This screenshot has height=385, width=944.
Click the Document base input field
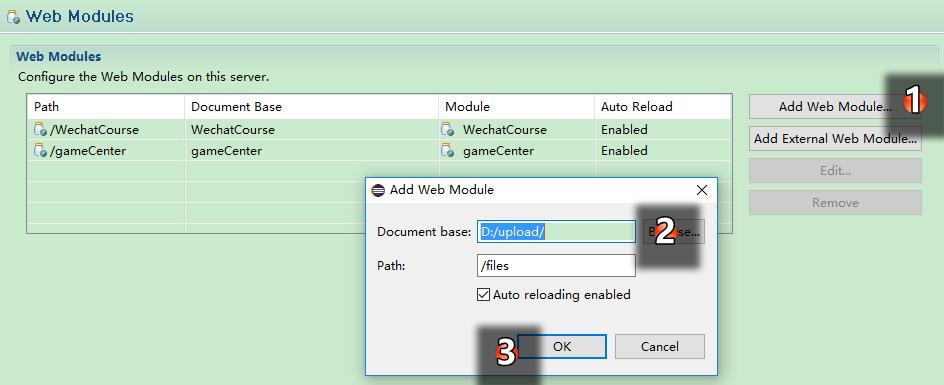(556, 232)
